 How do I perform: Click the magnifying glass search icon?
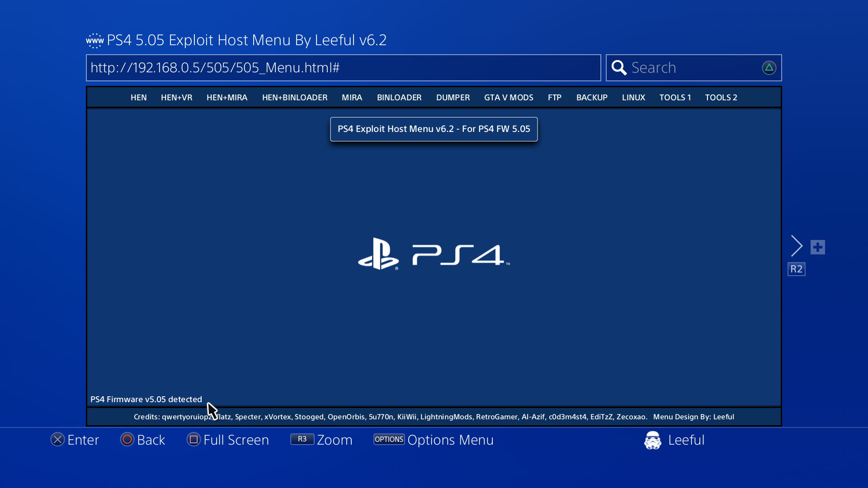(x=619, y=68)
